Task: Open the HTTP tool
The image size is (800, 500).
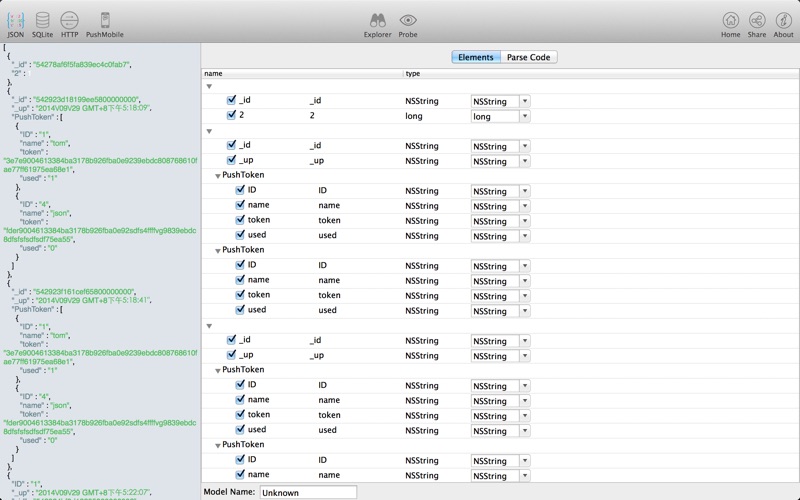Action: pos(69,25)
